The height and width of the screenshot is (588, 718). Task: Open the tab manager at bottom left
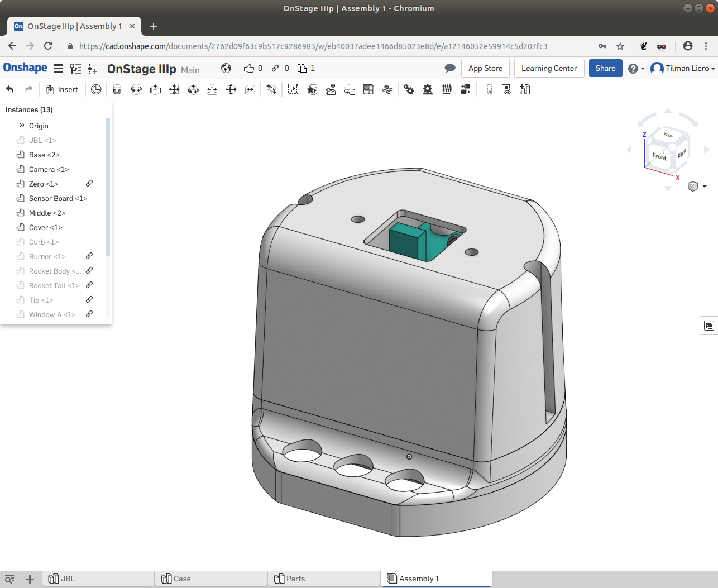tap(9, 579)
